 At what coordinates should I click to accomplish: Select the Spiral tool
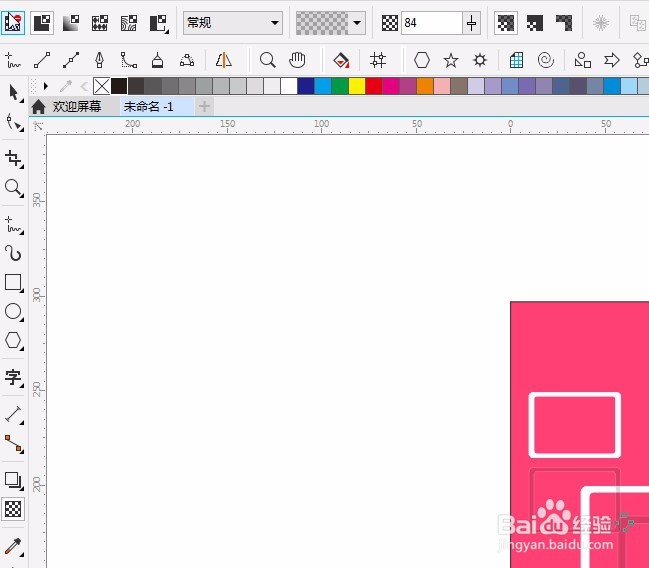(x=546, y=60)
